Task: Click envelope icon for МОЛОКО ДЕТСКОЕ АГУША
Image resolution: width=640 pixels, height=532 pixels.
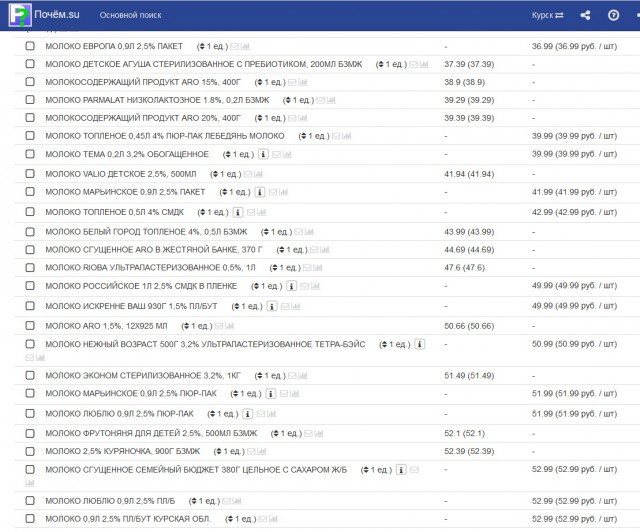Action: point(413,65)
